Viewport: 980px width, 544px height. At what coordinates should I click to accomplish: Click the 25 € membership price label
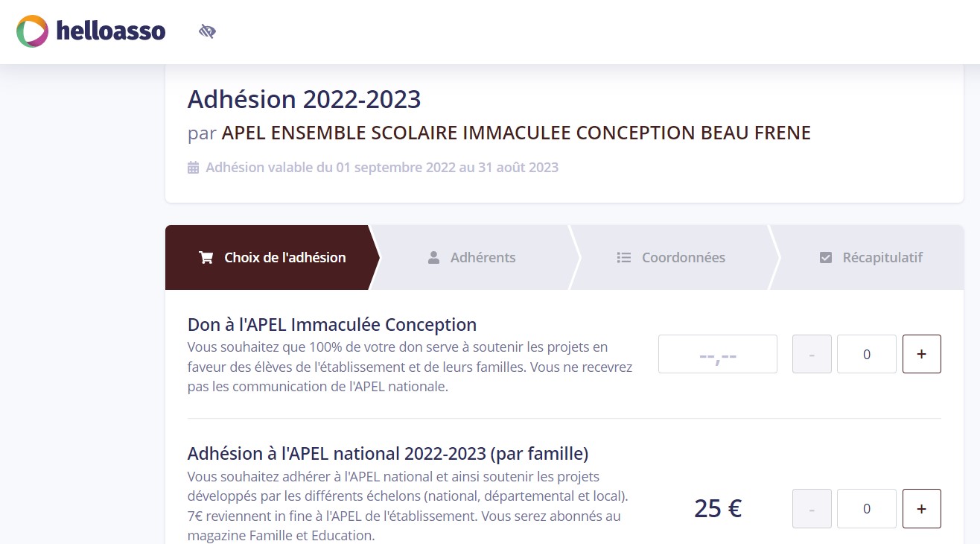point(717,508)
